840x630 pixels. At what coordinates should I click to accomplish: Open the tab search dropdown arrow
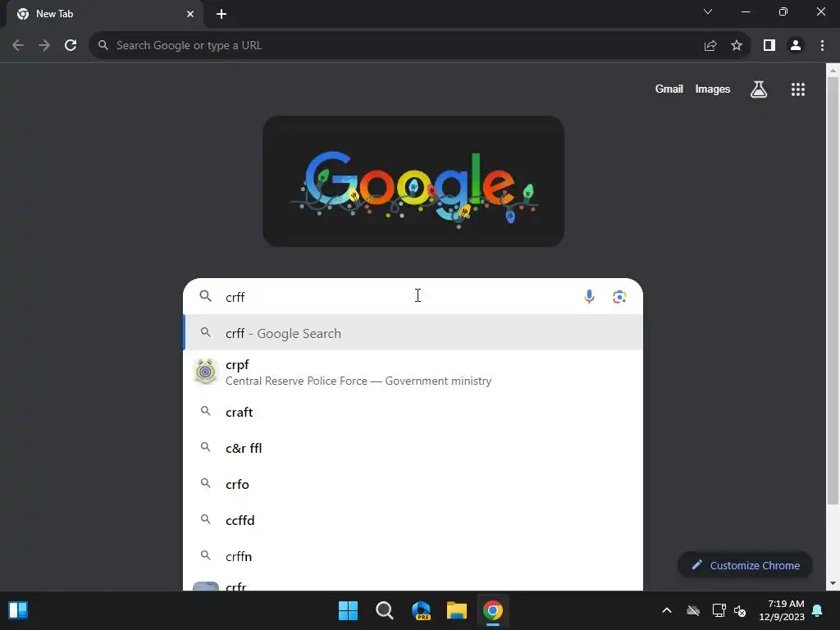tap(708, 11)
